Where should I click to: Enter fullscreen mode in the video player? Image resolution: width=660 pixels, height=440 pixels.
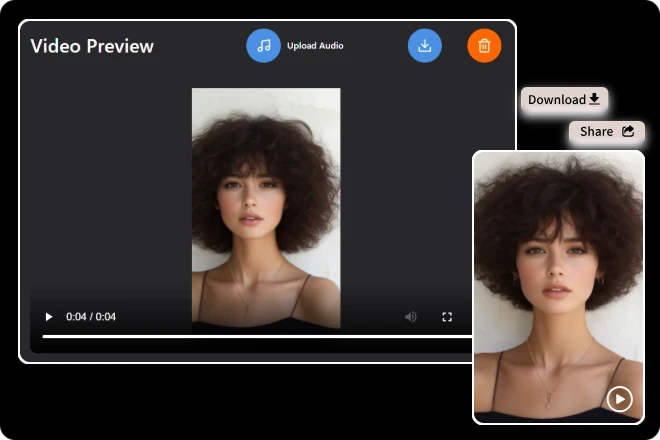coord(447,317)
